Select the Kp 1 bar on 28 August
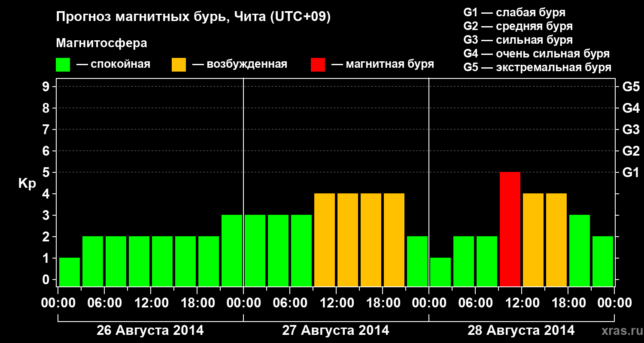This screenshot has width=644, height=343. [x=440, y=272]
